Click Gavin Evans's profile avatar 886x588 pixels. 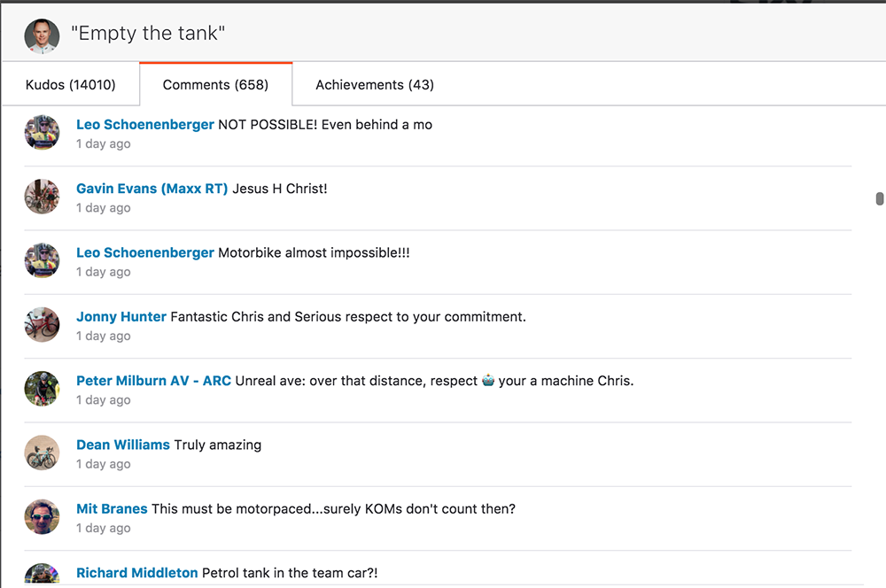tap(42, 197)
